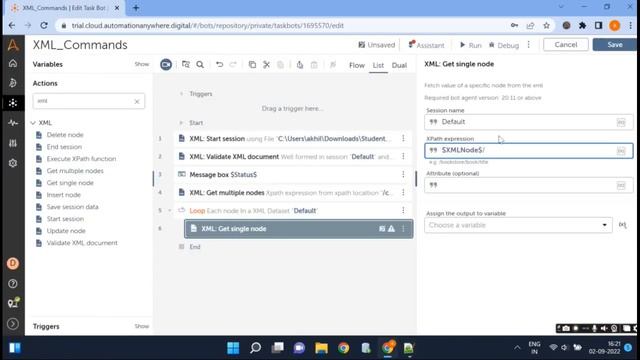Open the Administration gear sidebar icon
This screenshot has width=640, height=360.
coord(13,163)
